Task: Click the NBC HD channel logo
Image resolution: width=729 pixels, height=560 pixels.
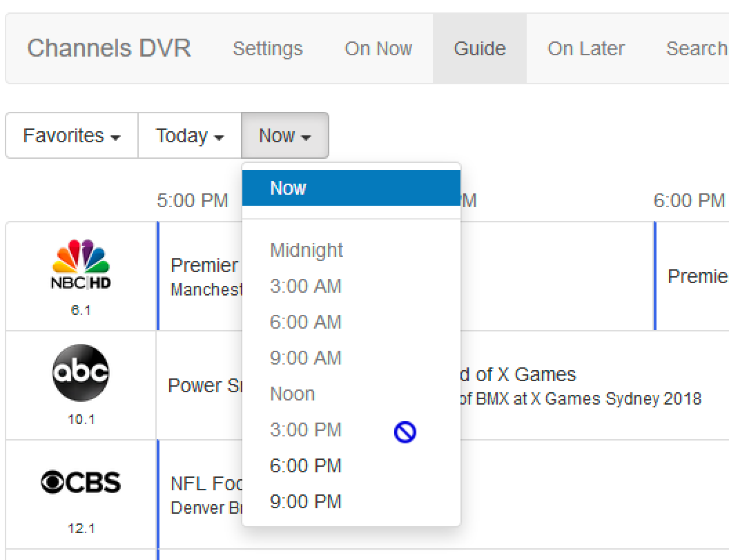Action: click(81, 265)
